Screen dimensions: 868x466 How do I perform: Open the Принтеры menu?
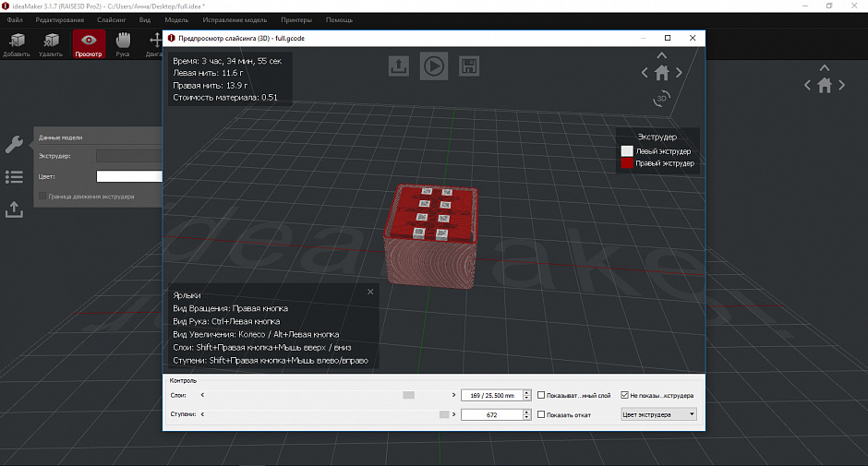pos(296,20)
